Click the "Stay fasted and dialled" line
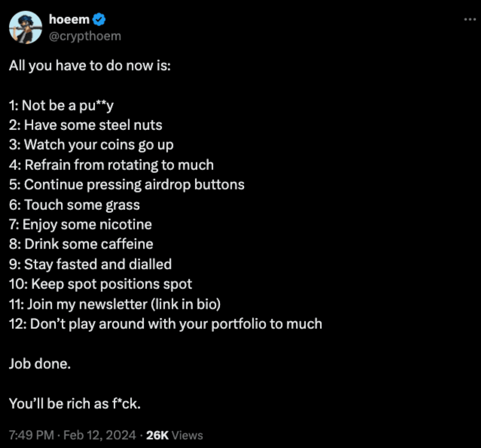This screenshot has height=448, width=481. 90,264
